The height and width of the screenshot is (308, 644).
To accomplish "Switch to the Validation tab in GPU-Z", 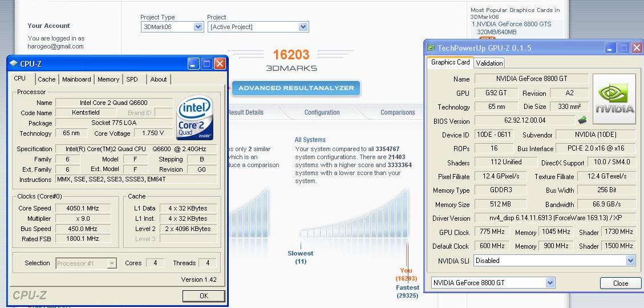I will coord(489,63).
